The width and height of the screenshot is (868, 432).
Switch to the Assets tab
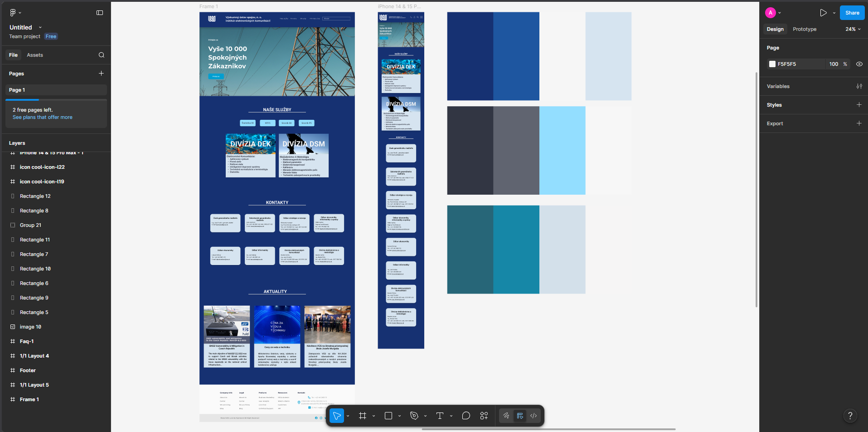pyautogui.click(x=35, y=55)
